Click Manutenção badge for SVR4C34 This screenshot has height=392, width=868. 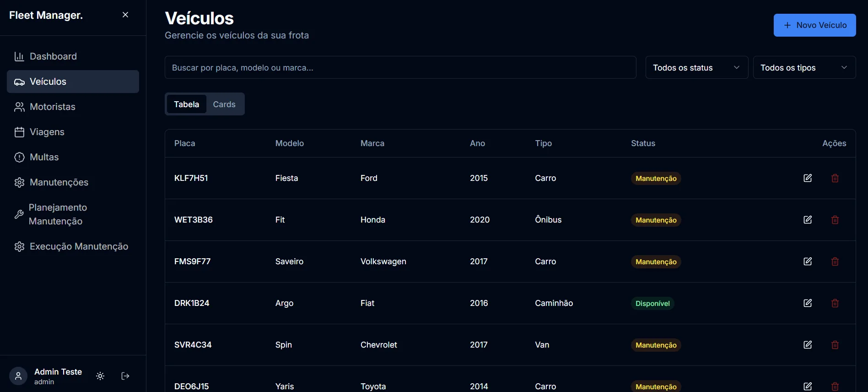click(x=656, y=345)
